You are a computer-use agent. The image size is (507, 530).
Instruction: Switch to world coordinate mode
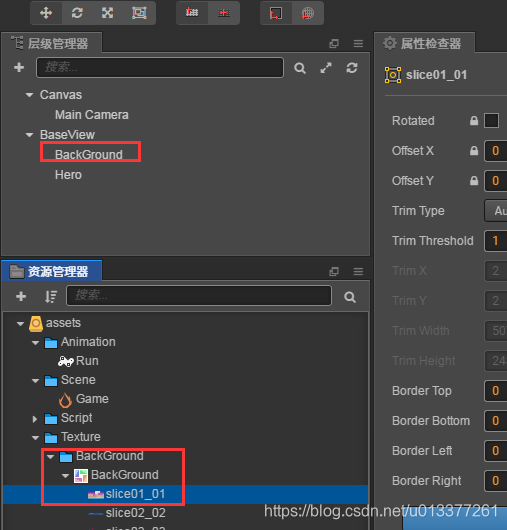click(308, 13)
